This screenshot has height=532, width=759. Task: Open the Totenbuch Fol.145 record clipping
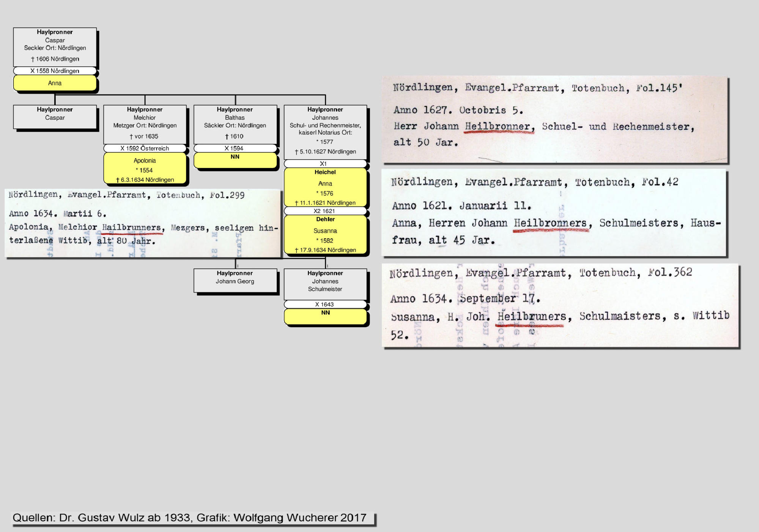[554, 119]
